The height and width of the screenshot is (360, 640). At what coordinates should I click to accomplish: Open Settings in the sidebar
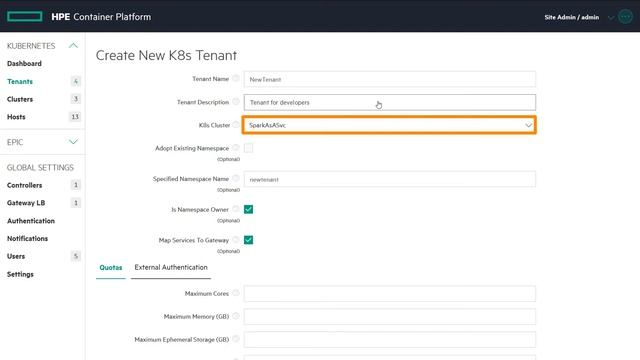(x=20, y=274)
